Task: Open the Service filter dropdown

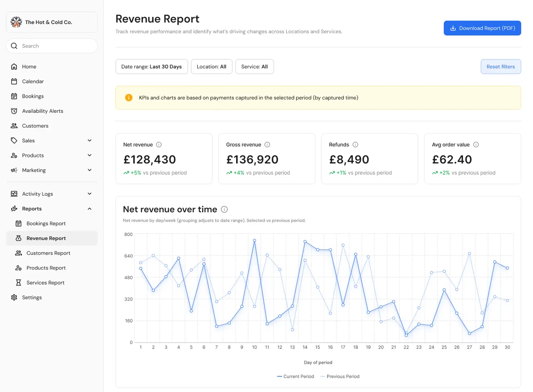Action: (x=254, y=67)
